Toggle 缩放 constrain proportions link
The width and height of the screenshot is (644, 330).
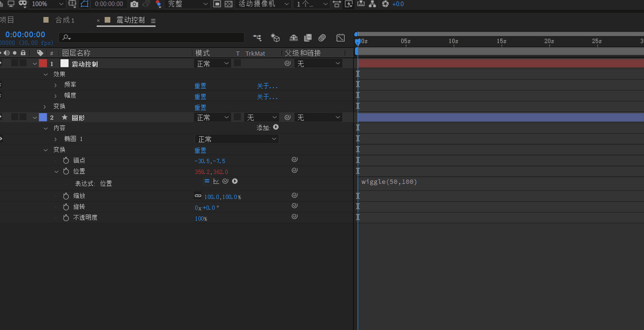click(x=198, y=196)
